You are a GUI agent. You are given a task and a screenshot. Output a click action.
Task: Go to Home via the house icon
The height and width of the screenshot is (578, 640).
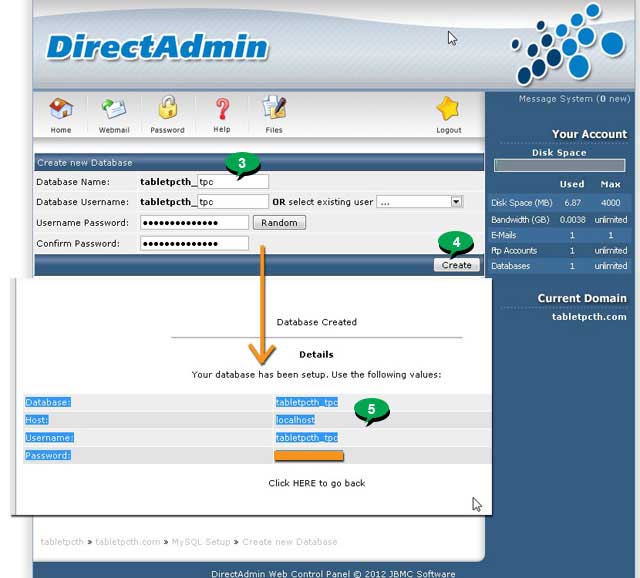61,109
